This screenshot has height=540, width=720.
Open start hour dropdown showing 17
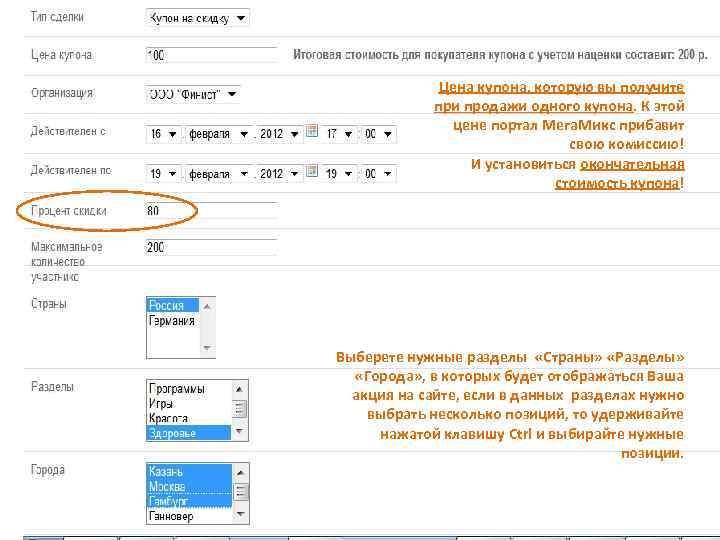click(x=339, y=134)
